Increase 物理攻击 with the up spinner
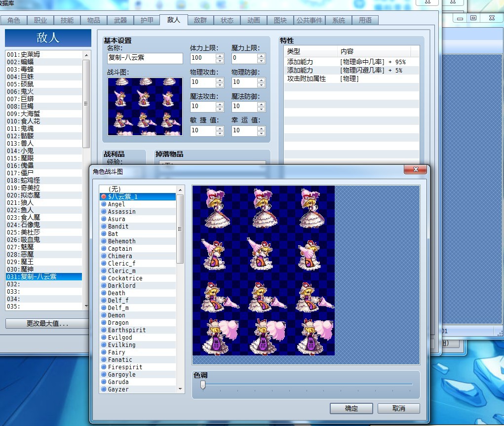 coord(220,80)
